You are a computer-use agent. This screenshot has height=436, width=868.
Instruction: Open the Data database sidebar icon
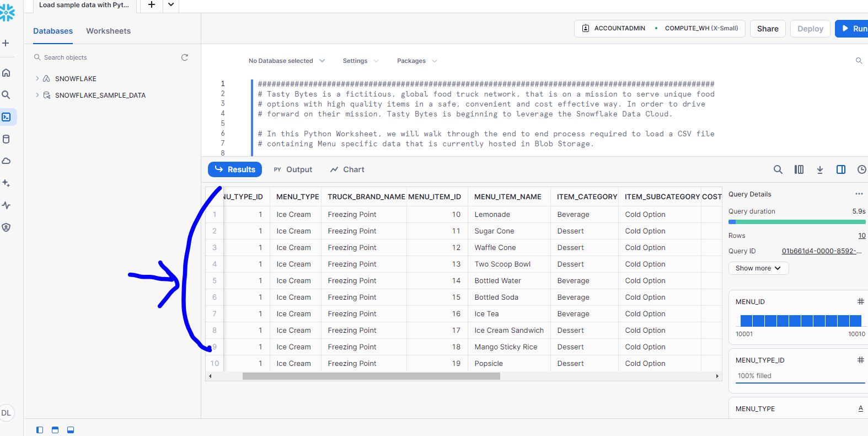[6, 139]
